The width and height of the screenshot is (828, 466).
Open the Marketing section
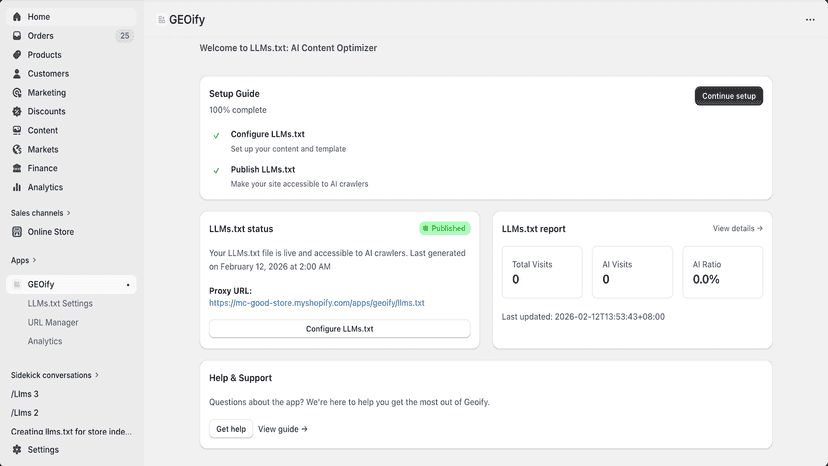pyautogui.click(x=71, y=92)
